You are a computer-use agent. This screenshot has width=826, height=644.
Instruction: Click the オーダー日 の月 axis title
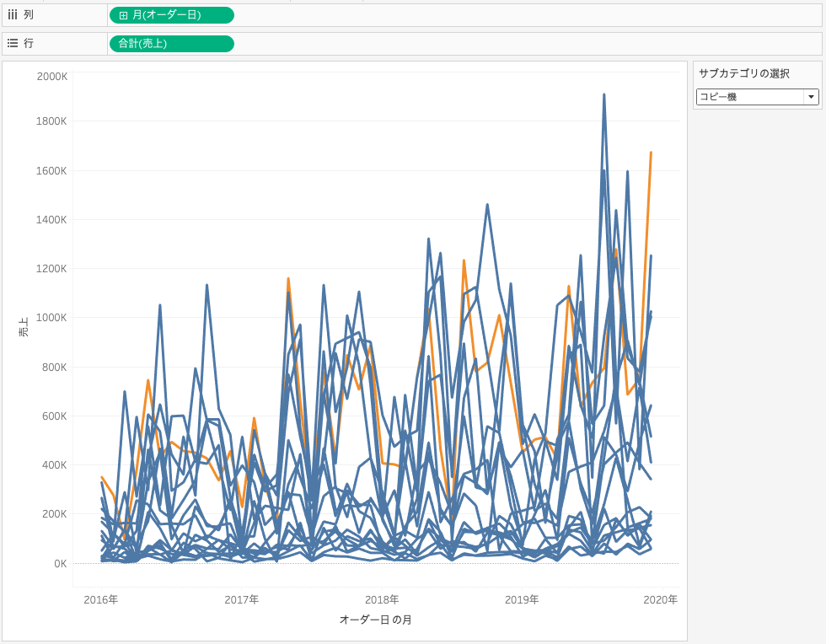375,620
